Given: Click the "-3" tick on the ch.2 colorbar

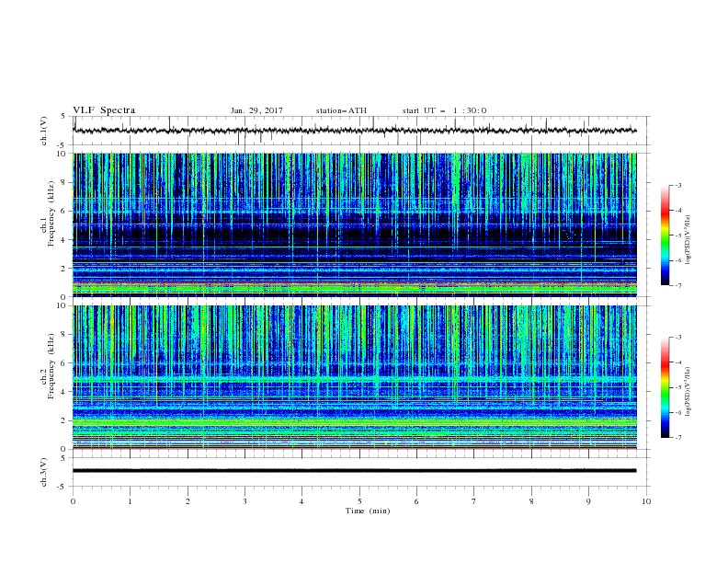Looking at the screenshot, I should [x=678, y=338].
